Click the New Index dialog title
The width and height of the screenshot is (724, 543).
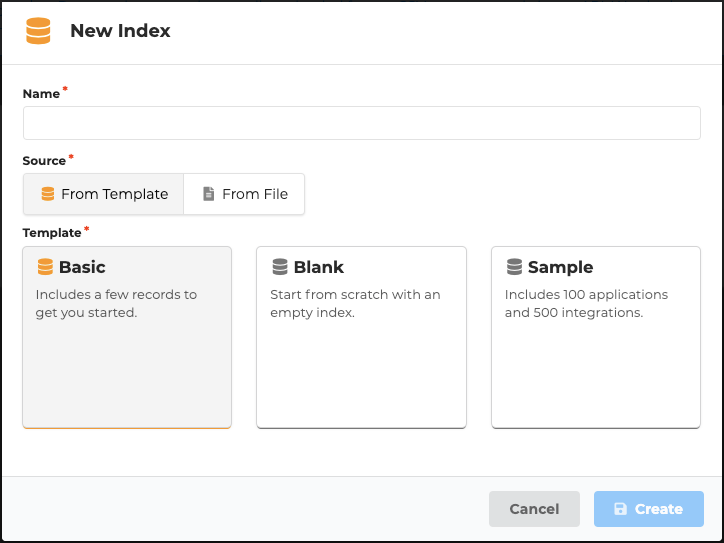click(120, 31)
